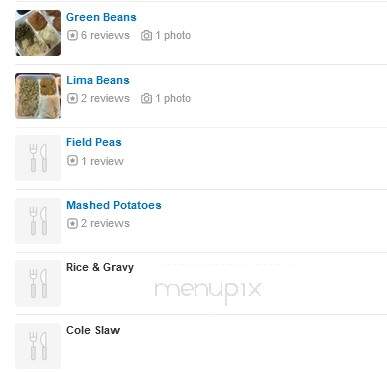Select the Cole Slaw item title
This screenshot has width=387, height=372.
pyautogui.click(x=93, y=330)
